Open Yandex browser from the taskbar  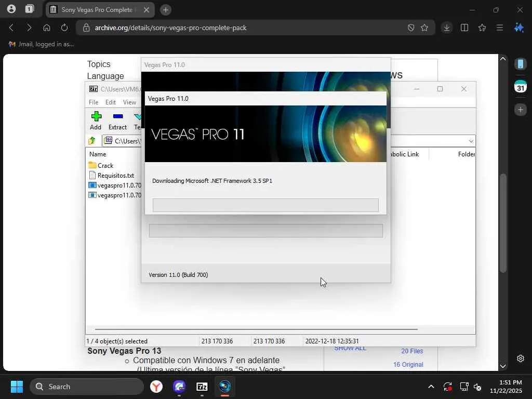[156, 387]
